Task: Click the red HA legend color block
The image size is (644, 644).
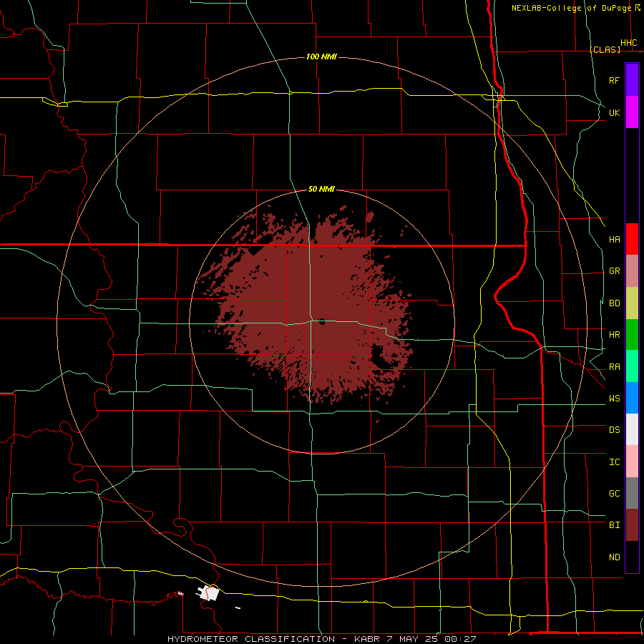Action: 632,239
